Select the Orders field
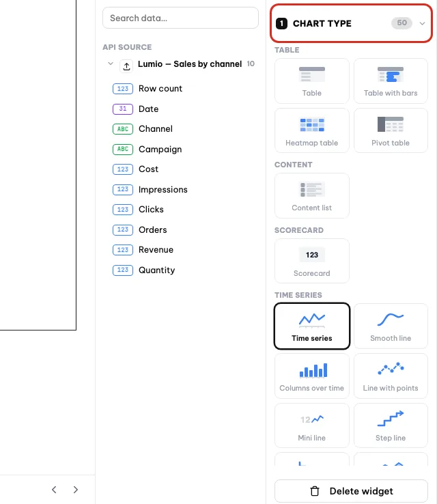The image size is (437, 504). pos(153,230)
